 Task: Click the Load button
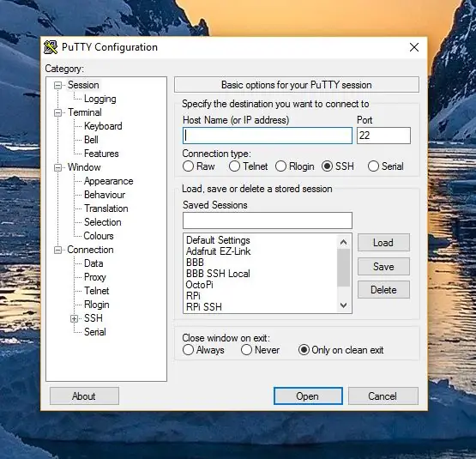[383, 243]
